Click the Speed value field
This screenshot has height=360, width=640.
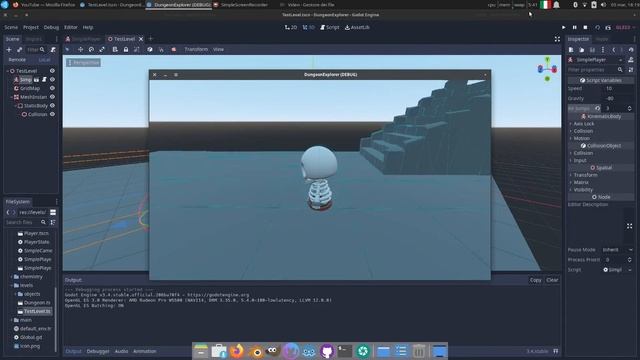point(618,89)
